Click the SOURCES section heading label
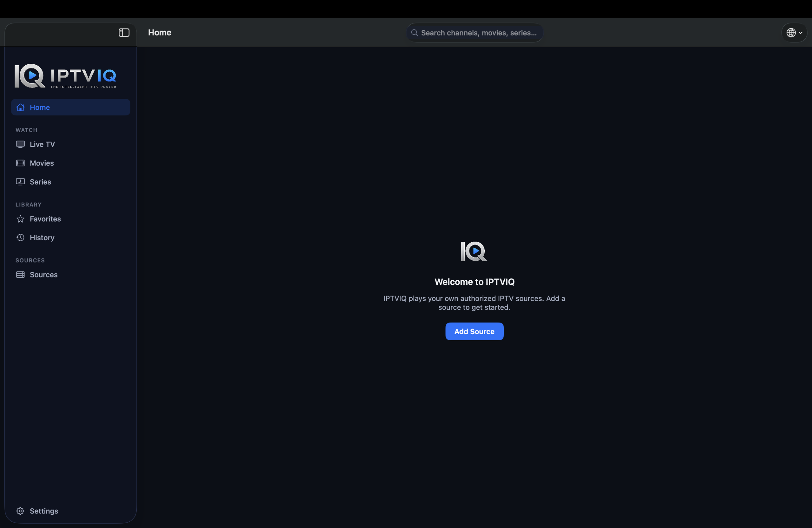 click(30, 260)
